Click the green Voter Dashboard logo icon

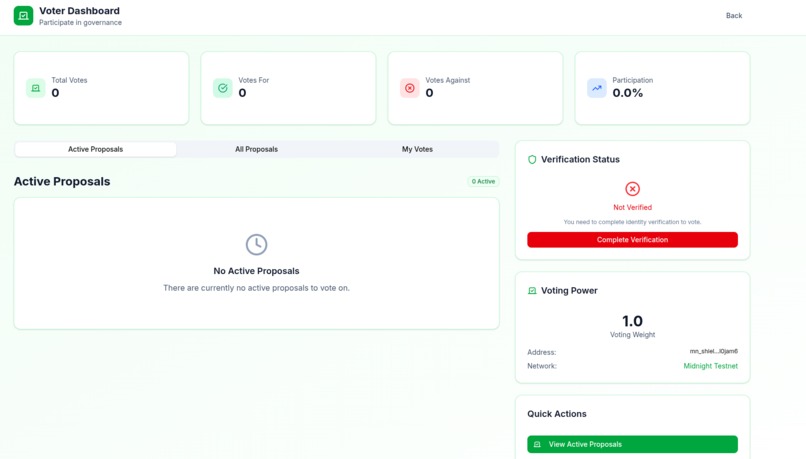point(23,15)
